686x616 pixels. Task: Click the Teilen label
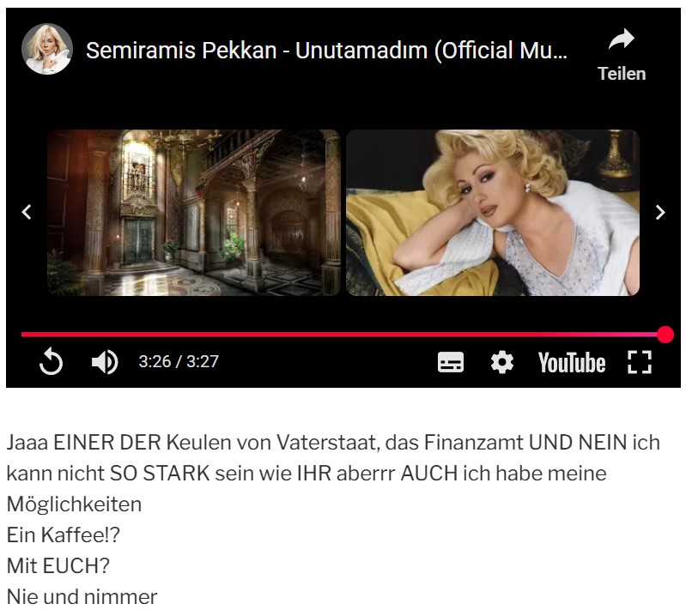pyautogui.click(x=622, y=74)
